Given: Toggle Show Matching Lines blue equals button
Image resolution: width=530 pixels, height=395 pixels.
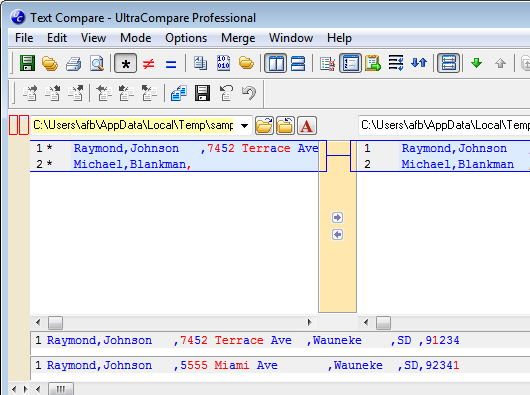Looking at the screenshot, I should coord(171,64).
